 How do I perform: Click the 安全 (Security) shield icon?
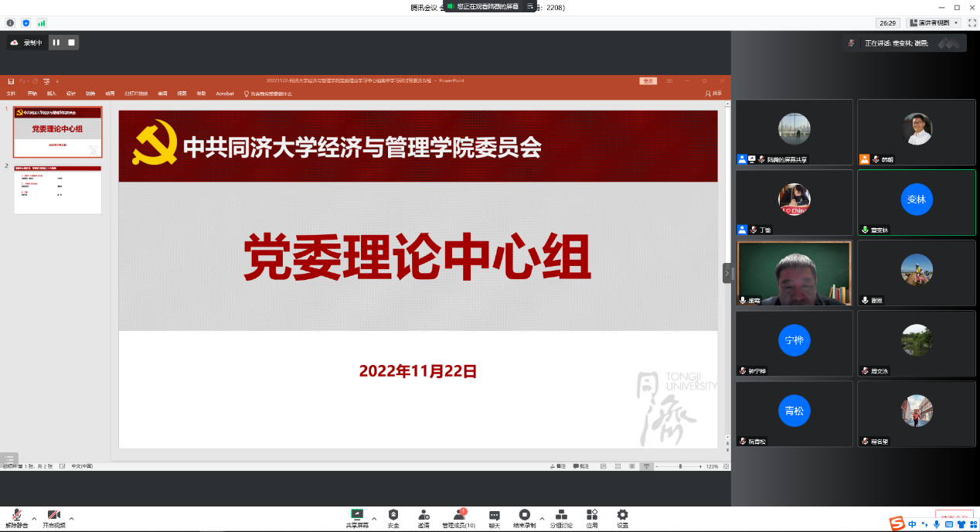click(x=393, y=516)
